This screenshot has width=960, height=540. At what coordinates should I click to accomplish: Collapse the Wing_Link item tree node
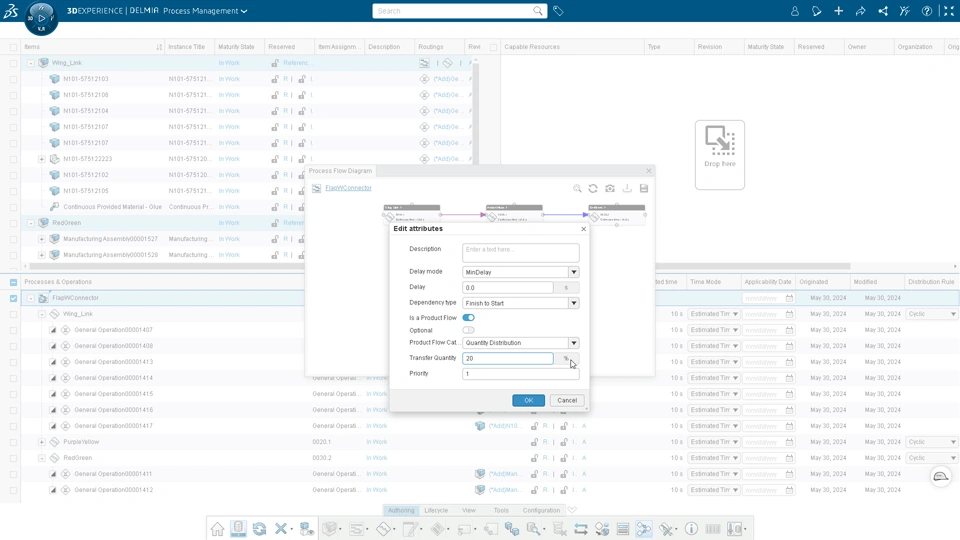(x=31, y=63)
